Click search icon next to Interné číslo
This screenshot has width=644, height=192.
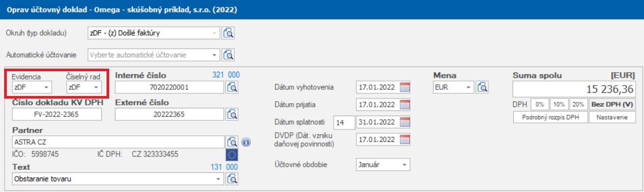(232, 87)
